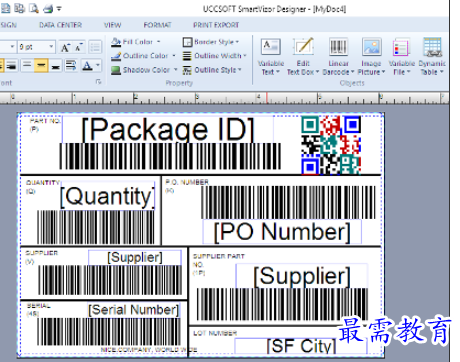Screen dimensions: 460x362
Task: Insert a Linear Barcode object
Action: [338, 56]
